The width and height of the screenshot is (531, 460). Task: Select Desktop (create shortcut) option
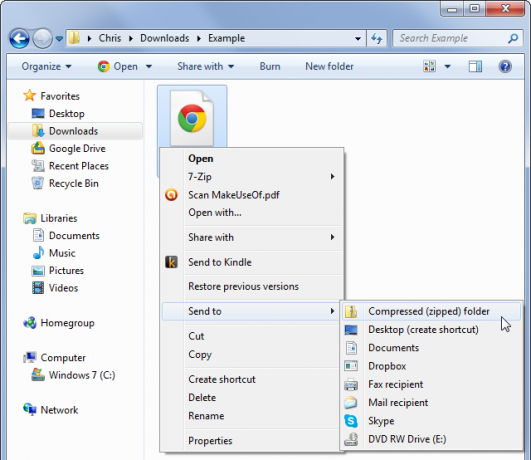click(x=431, y=330)
